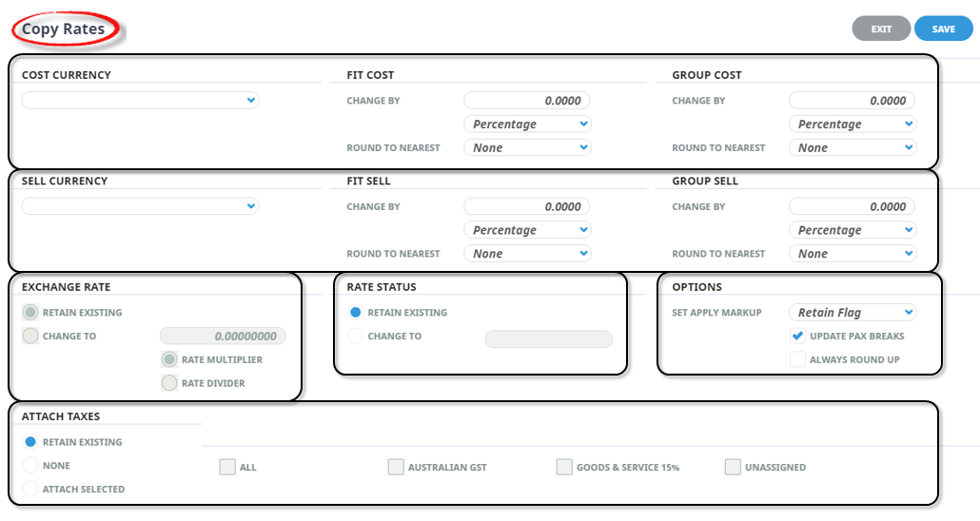
Task: Expand FIT Cost Percentage dropdown
Action: [x=527, y=124]
